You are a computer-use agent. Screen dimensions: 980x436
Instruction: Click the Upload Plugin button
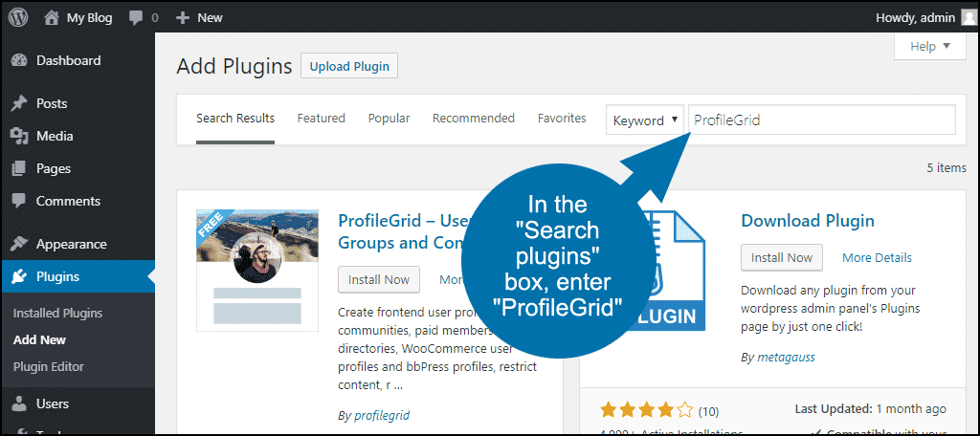click(x=349, y=66)
